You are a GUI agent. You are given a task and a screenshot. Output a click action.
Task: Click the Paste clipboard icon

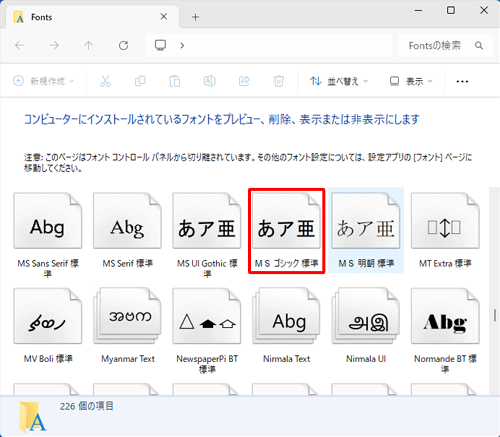click(175, 81)
